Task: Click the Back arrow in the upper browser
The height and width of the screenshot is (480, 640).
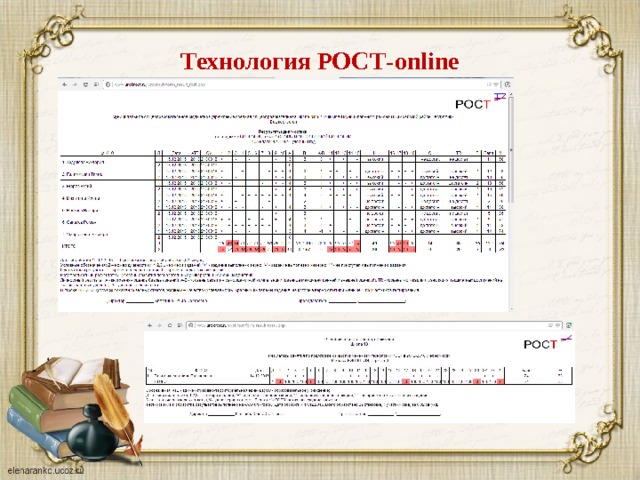Action: tap(64, 84)
